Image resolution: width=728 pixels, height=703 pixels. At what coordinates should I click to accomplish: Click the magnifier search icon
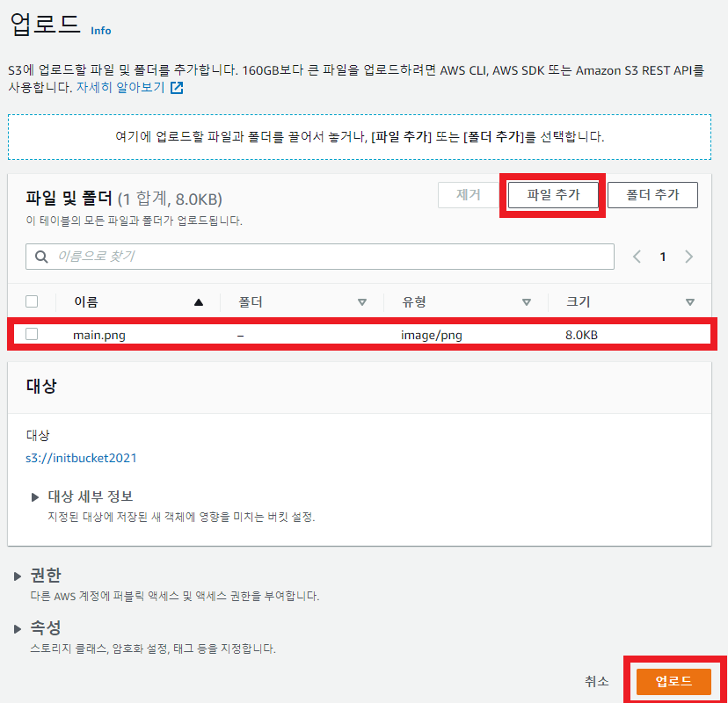pyautogui.click(x=41, y=257)
